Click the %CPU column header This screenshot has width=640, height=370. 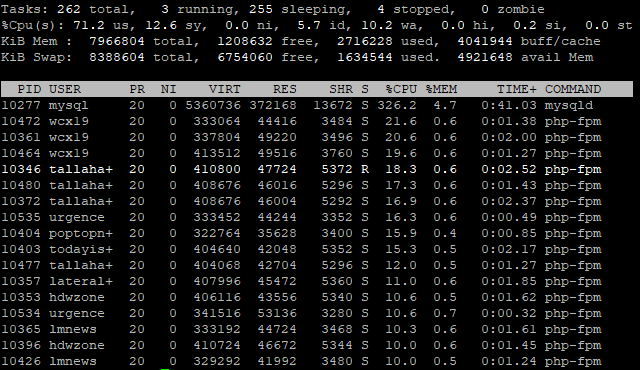pyautogui.click(x=401, y=89)
